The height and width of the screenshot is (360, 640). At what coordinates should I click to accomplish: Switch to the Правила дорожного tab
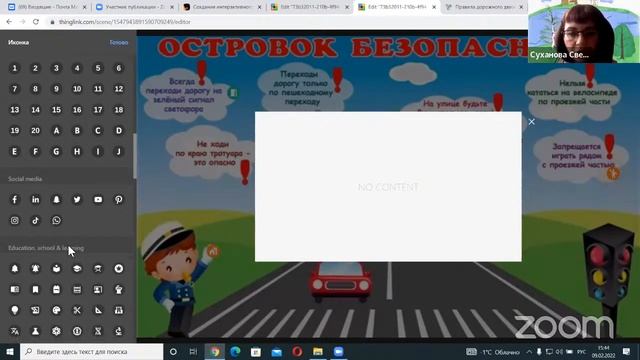(484, 7)
